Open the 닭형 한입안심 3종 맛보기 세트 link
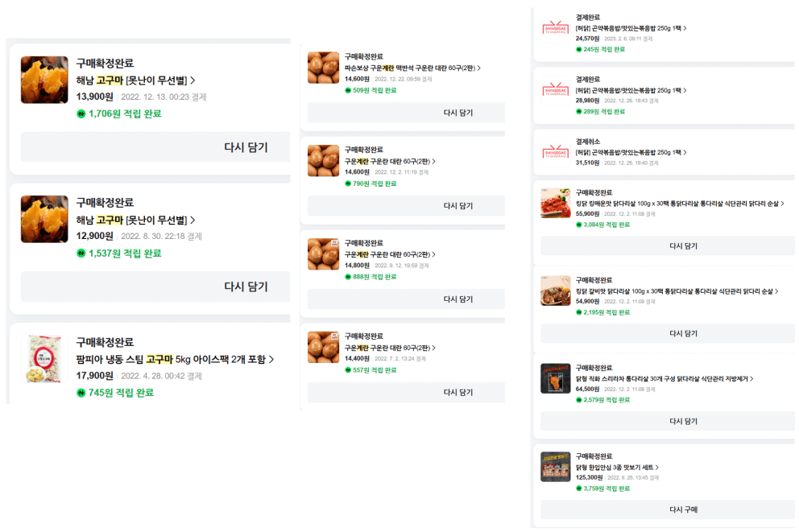The height and width of the screenshot is (532, 799). [x=615, y=467]
